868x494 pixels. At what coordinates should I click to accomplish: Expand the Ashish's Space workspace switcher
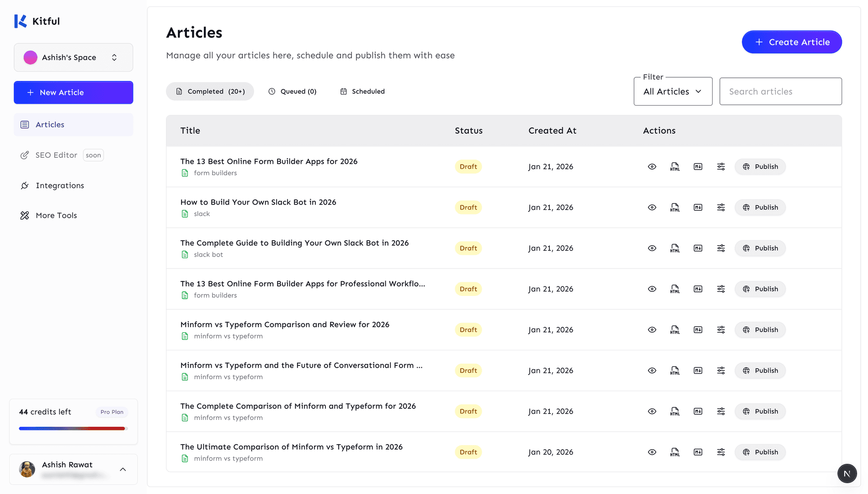[74, 58]
